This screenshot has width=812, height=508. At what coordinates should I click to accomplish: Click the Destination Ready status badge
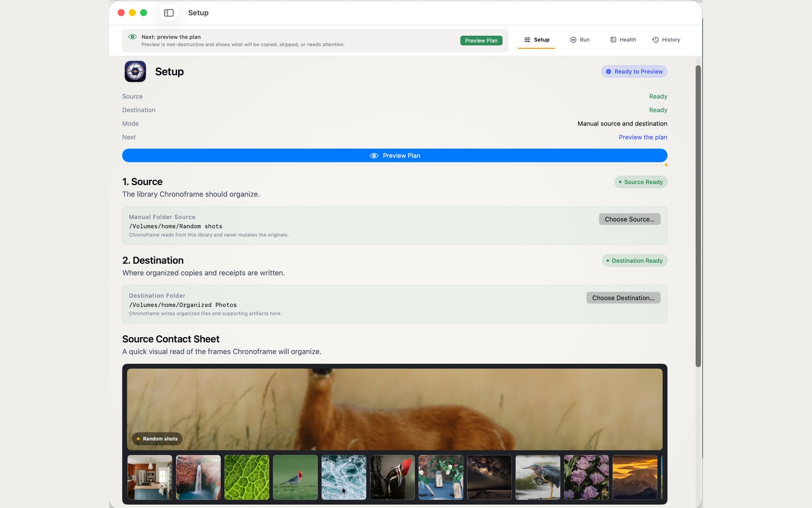[x=634, y=261]
